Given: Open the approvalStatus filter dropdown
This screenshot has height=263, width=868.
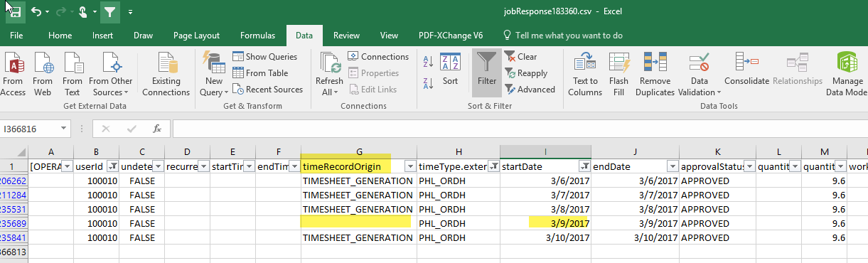Looking at the screenshot, I should [749, 166].
